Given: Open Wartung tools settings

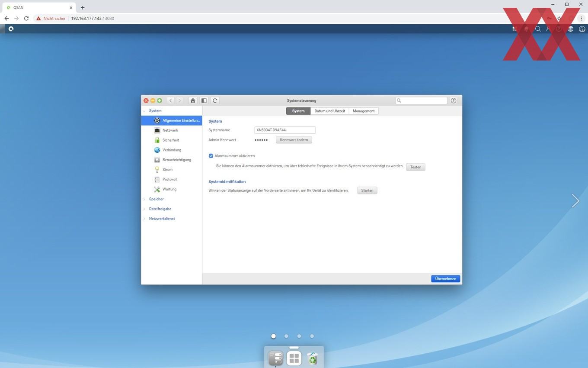Looking at the screenshot, I should point(172,189).
